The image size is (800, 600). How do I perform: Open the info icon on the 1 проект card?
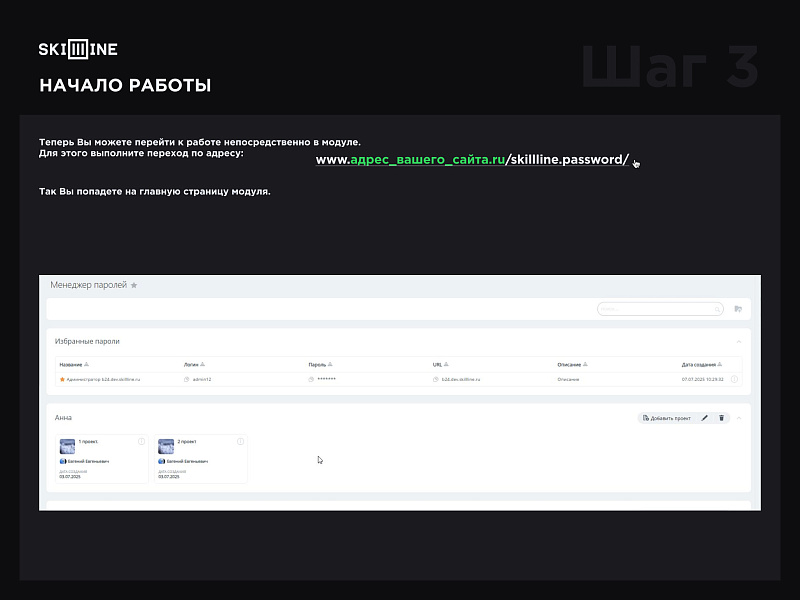[141, 440]
